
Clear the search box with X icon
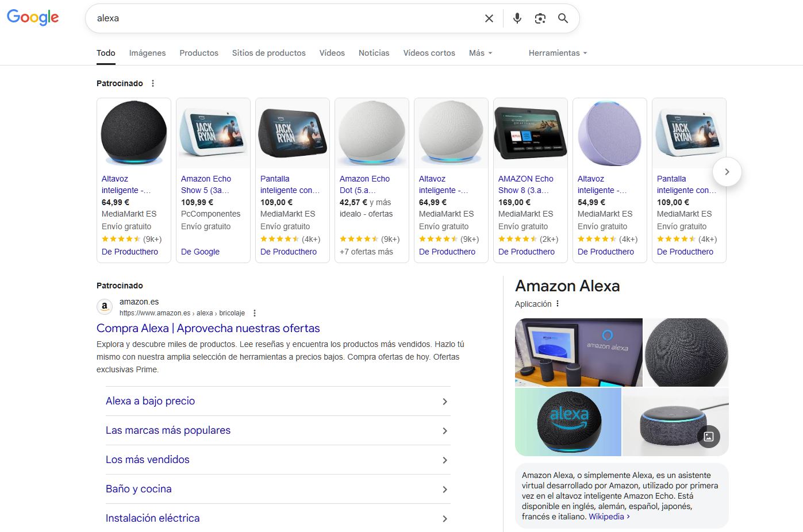(489, 18)
